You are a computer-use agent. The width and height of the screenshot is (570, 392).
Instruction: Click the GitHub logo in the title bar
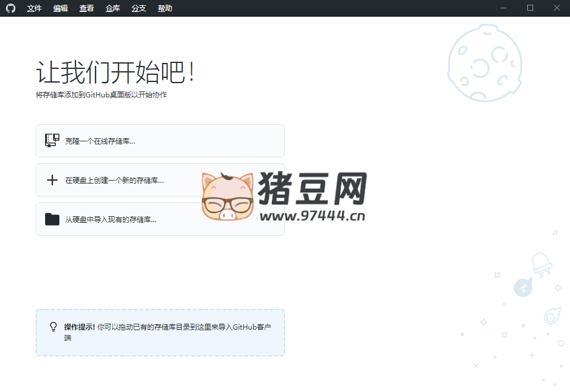(11, 8)
